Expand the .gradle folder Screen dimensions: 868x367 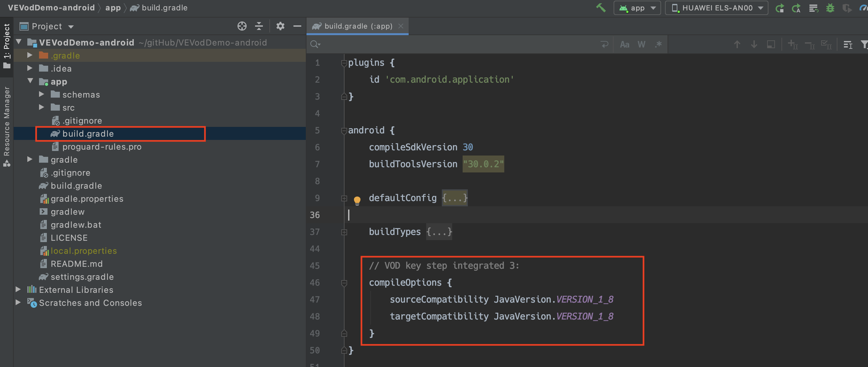click(x=30, y=55)
